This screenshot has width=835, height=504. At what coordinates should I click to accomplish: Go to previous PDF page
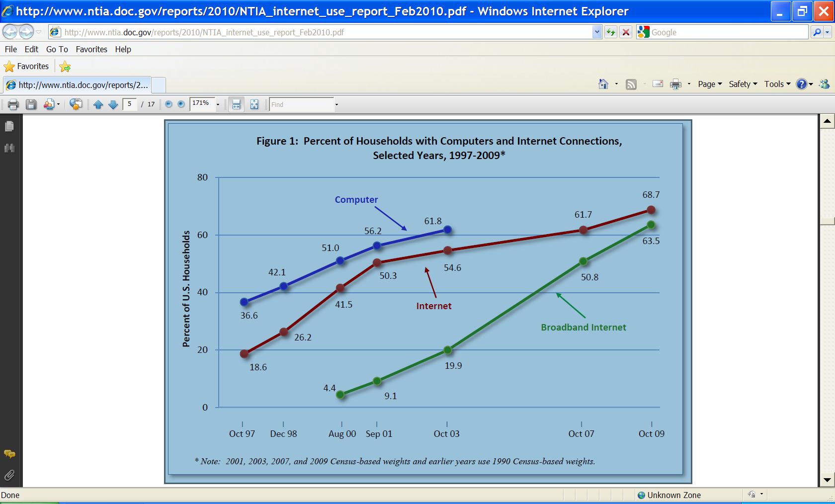[x=98, y=104]
